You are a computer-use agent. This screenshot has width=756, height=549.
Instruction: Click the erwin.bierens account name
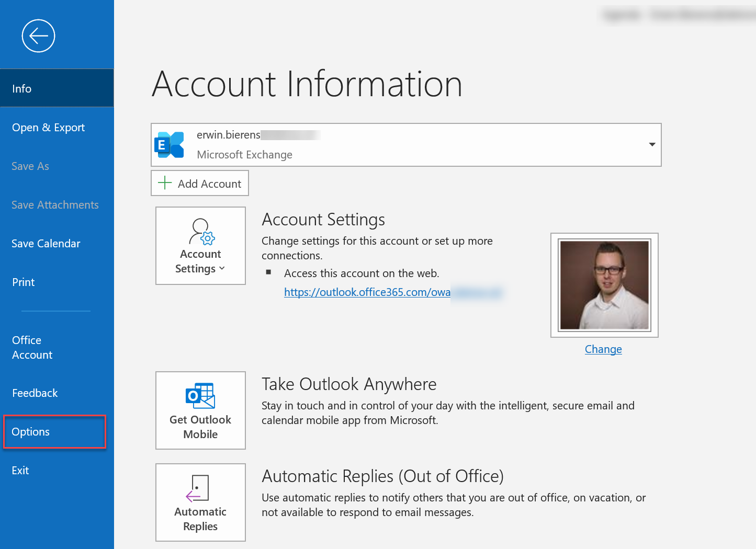[x=229, y=134]
